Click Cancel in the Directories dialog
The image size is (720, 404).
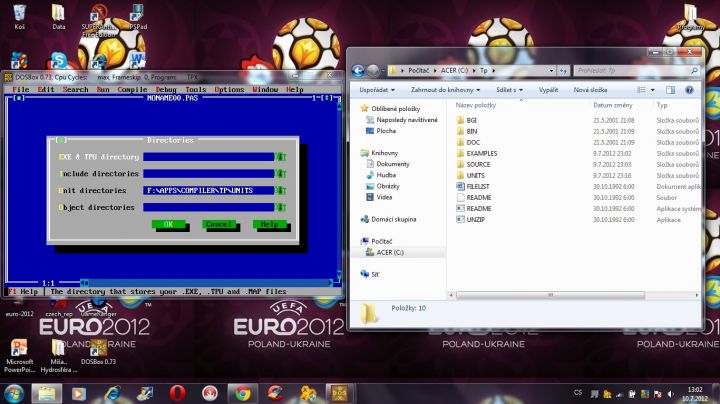(x=219, y=224)
